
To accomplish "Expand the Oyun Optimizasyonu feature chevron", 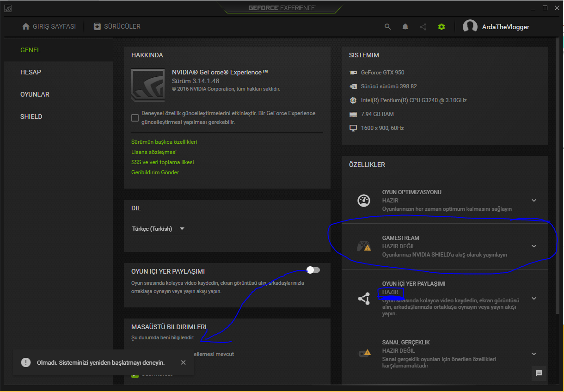I will click(x=534, y=201).
